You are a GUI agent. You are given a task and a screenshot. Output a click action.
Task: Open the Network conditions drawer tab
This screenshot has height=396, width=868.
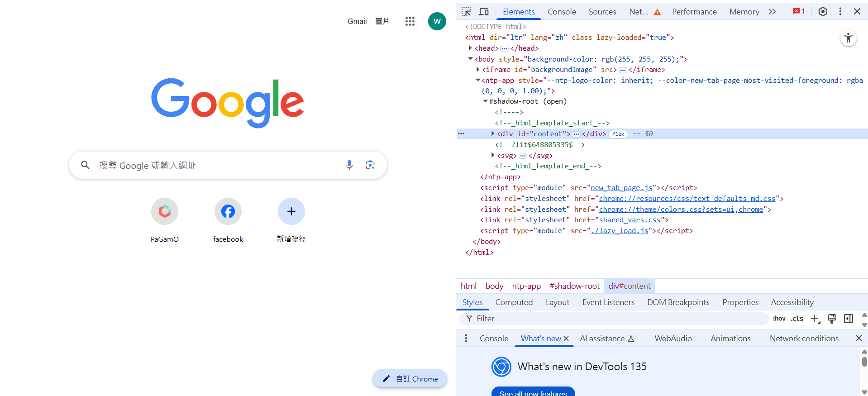coord(804,339)
